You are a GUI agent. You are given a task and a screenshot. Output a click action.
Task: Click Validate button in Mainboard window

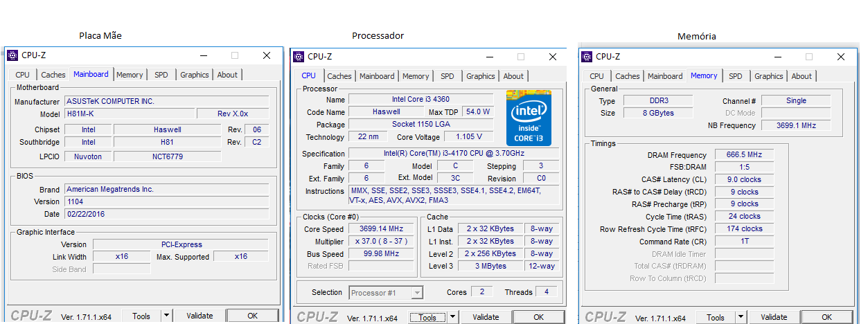click(200, 316)
